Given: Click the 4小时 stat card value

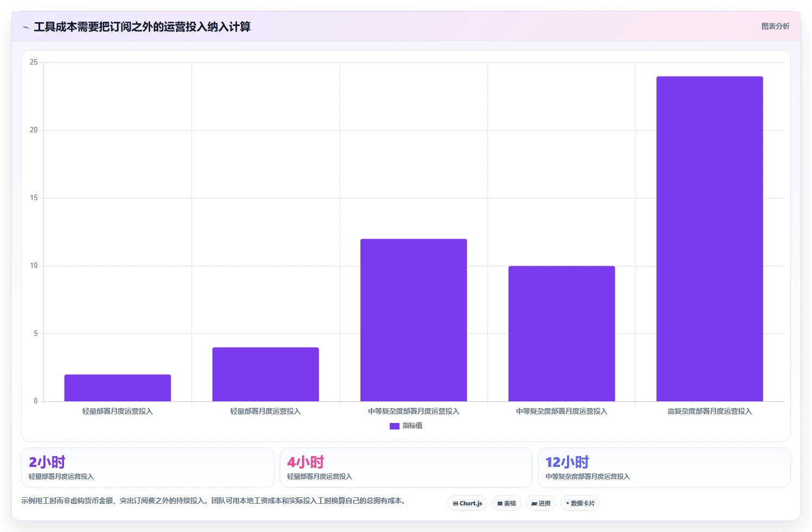Looking at the screenshot, I should click(x=306, y=462).
